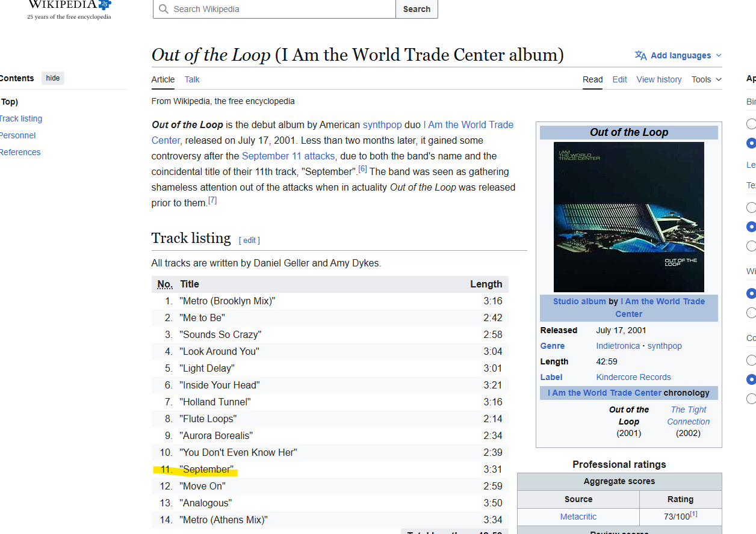Open the Indietronica genre link
The width and height of the screenshot is (756, 534).
pyautogui.click(x=618, y=346)
